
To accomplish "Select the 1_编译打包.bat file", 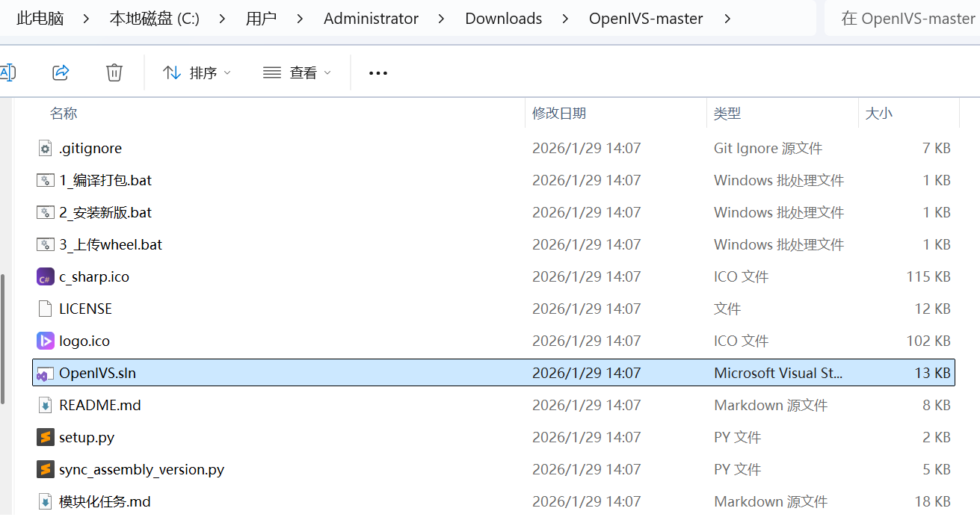I will (x=105, y=181).
